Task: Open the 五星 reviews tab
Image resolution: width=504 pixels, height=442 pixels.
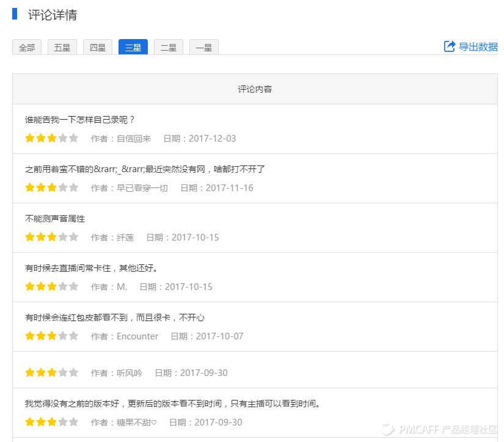Action: pyautogui.click(x=62, y=47)
